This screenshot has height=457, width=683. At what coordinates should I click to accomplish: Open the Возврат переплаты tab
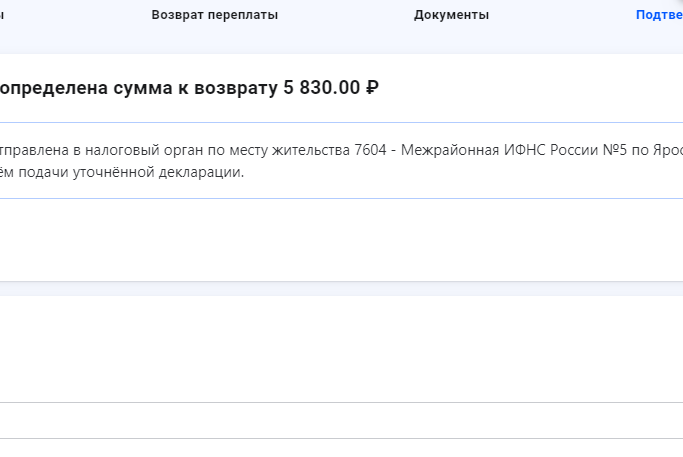(215, 15)
